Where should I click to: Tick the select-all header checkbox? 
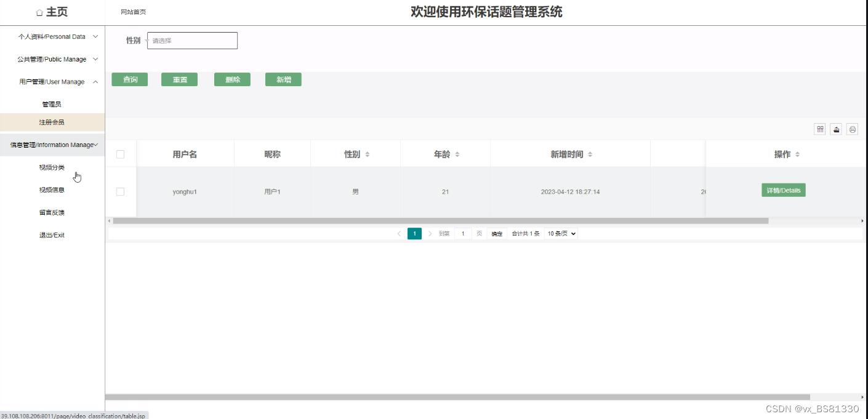tap(120, 154)
